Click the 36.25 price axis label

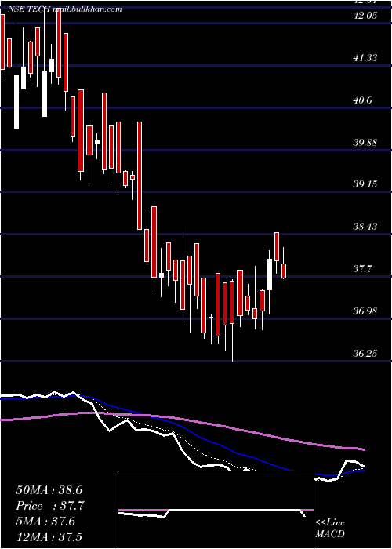point(365,354)
